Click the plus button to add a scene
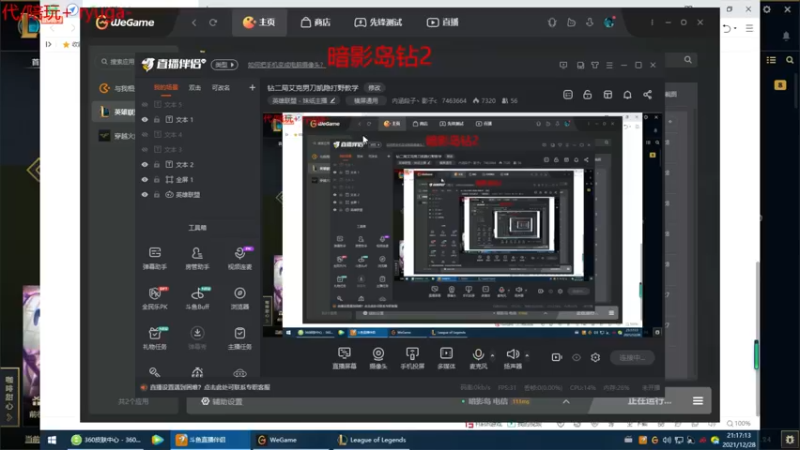Screen dimensions: 800x450 coord(252,88)
